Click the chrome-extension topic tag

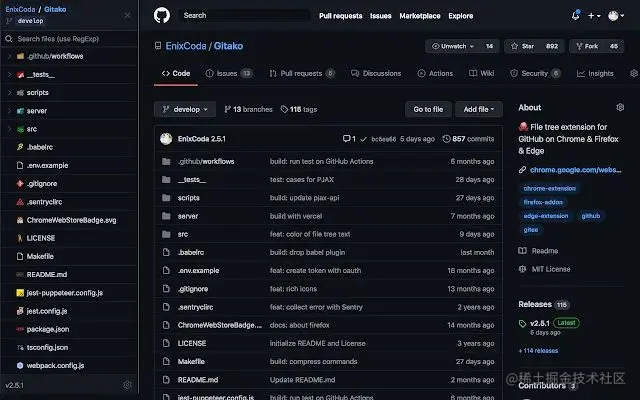(x=549, y=189)
